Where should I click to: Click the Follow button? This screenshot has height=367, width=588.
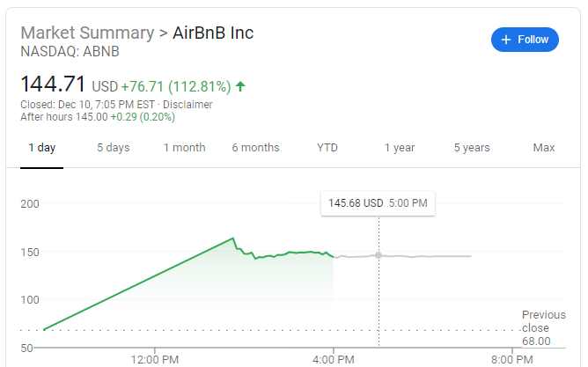tap(525, 40)
